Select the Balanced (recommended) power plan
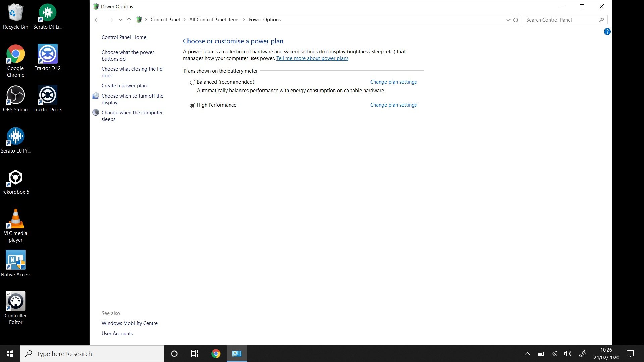 193,82
